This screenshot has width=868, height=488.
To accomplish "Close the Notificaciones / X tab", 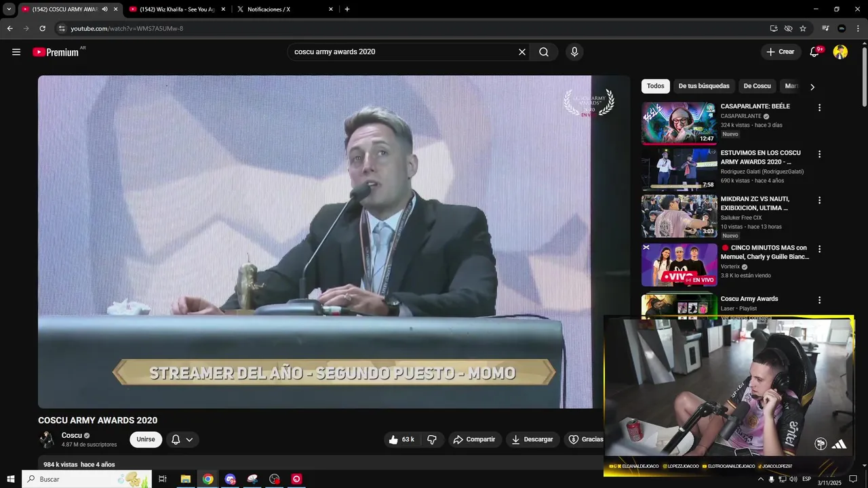I will click(331, 9).
